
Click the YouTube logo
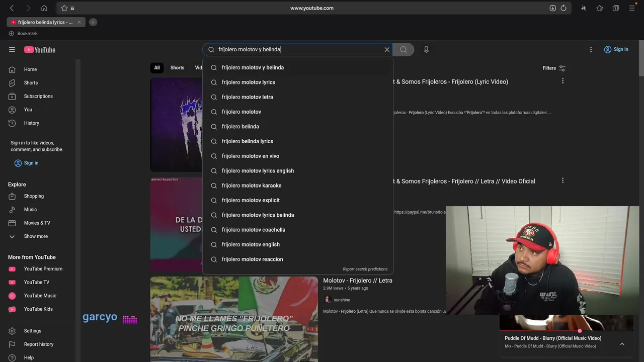[40, 50]
